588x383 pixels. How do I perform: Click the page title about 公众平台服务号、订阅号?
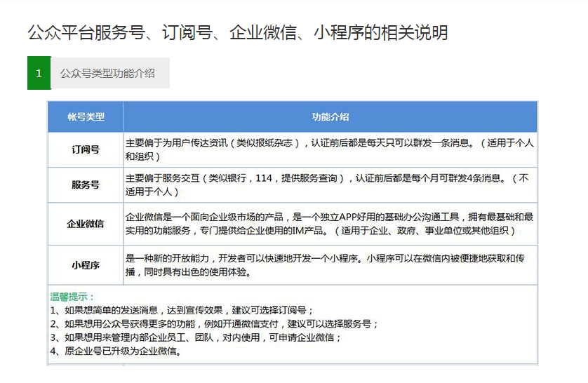tap(238, 32)
